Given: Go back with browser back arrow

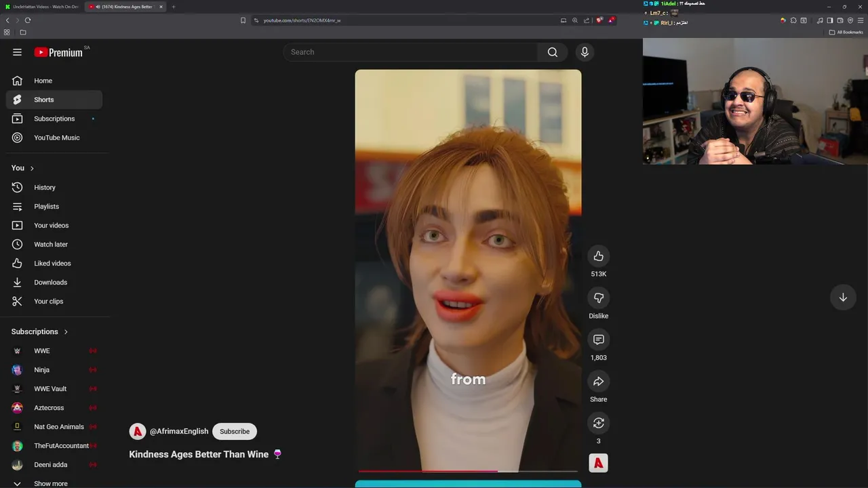Looking at the screenshot, I should (x=7, y=20).
